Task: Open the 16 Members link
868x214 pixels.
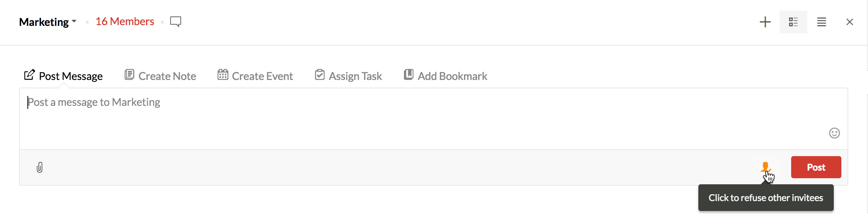Action: coord(125,21)
